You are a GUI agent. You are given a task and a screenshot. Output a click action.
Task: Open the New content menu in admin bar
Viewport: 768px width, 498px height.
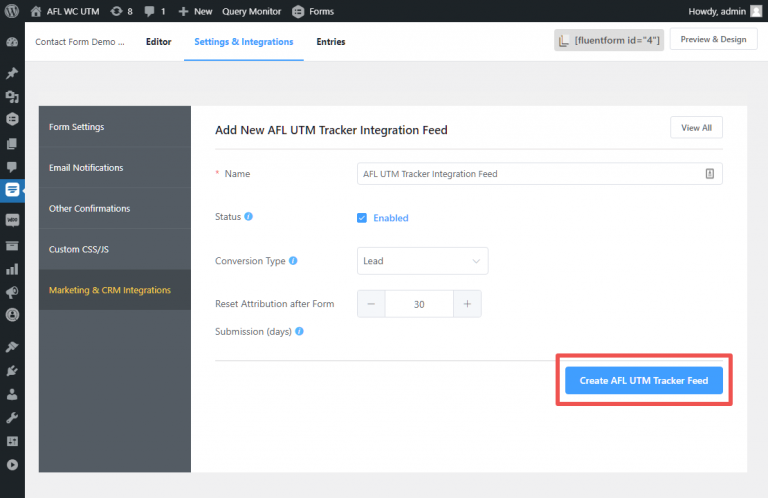[195, 11]
